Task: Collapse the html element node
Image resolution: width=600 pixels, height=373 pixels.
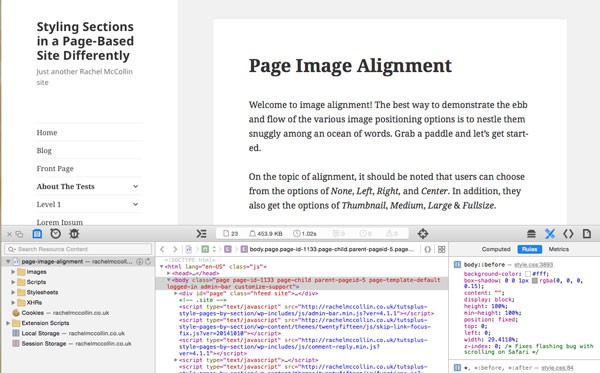Action: point(161,267)
